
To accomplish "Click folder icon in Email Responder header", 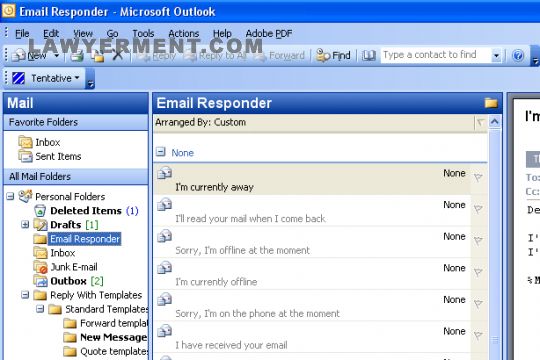I will (x=491, y=103).
